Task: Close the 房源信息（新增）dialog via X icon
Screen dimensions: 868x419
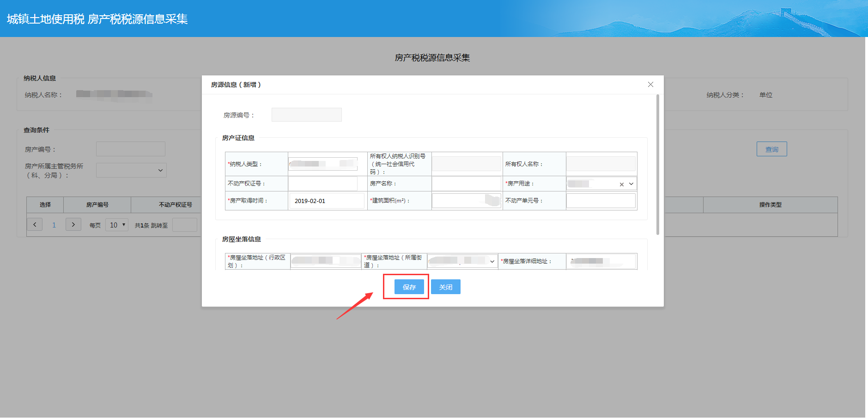Action: click(650, 84)
